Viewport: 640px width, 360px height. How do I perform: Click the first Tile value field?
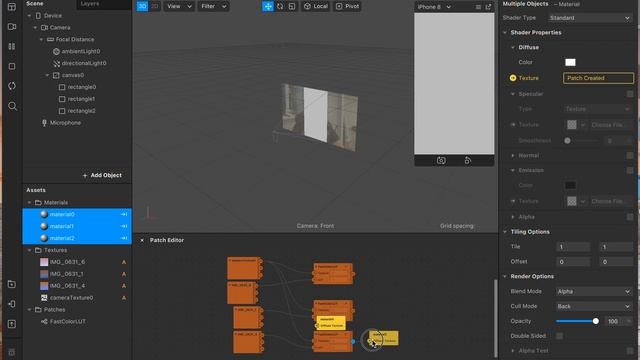point(573,247)
